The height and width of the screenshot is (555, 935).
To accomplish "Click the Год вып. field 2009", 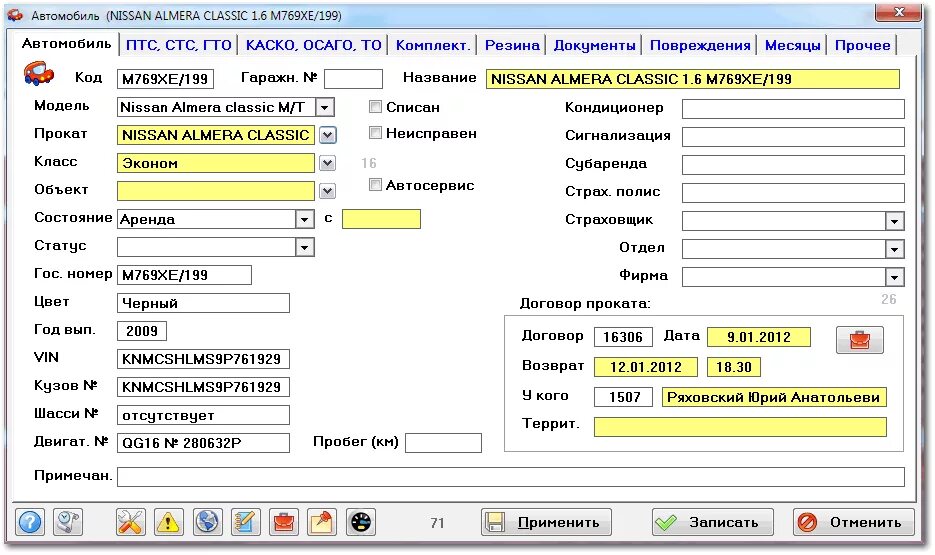I will coord(142,331).
